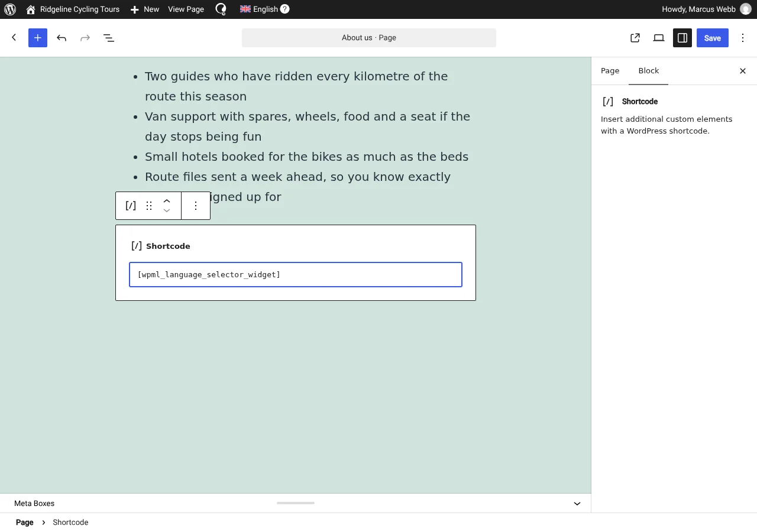Viewport: 757px width, 532px height.
Task: Open the WordPress logo menu
Action: coord(10,9)
